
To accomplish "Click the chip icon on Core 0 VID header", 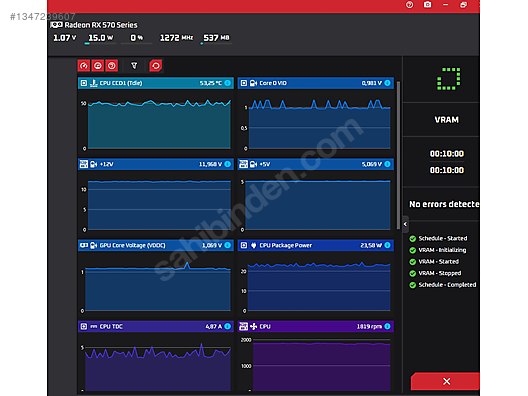I will 244,83.
